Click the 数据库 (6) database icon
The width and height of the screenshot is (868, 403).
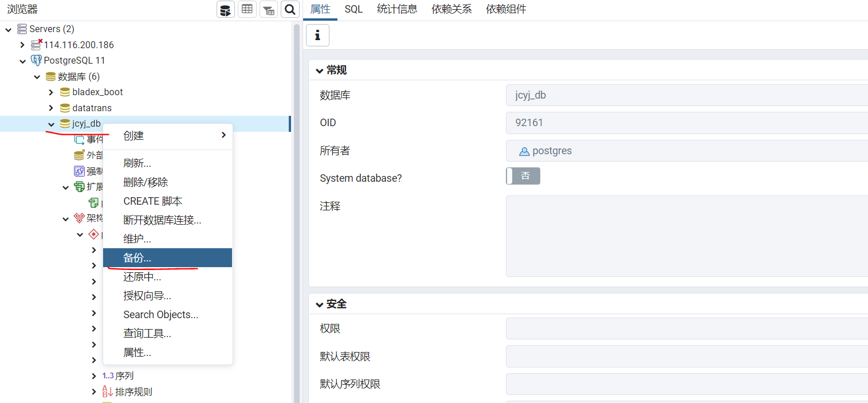(51, 76)
